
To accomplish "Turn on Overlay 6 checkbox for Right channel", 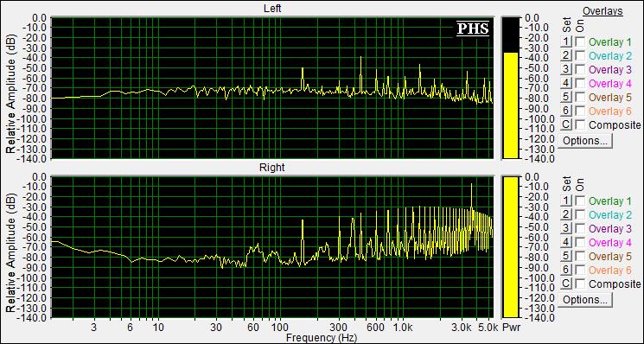I will pos(580,271).
